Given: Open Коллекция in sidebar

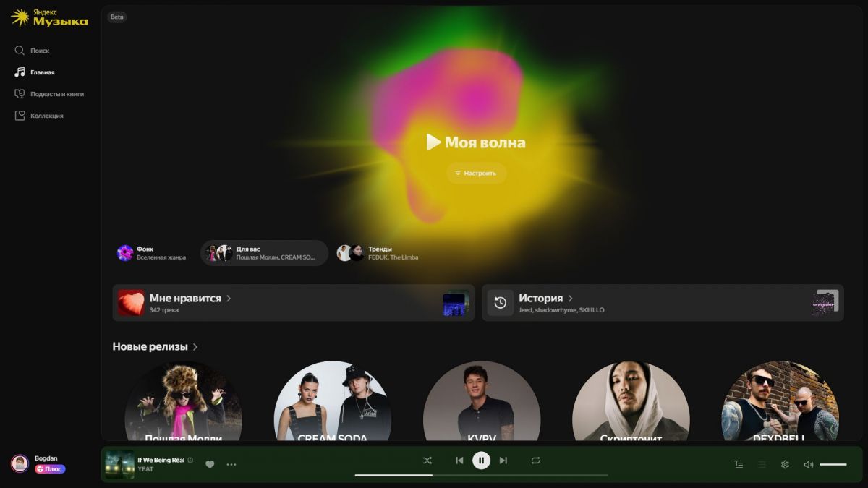Looking at the screenshot, I should click(x=39, y=116).
